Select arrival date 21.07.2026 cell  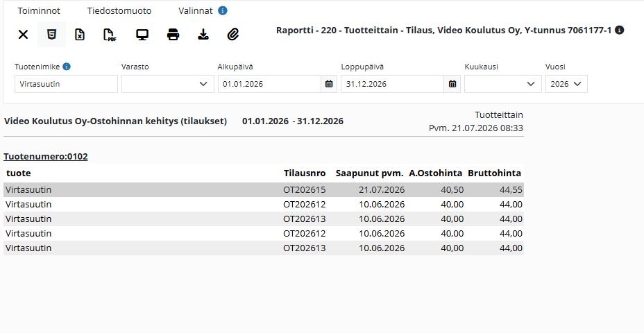pyautogui.click(x=382, y=189)
